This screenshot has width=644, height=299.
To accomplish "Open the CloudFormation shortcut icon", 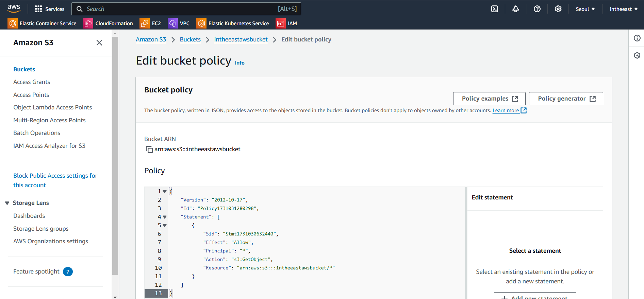I will (88, 23).
